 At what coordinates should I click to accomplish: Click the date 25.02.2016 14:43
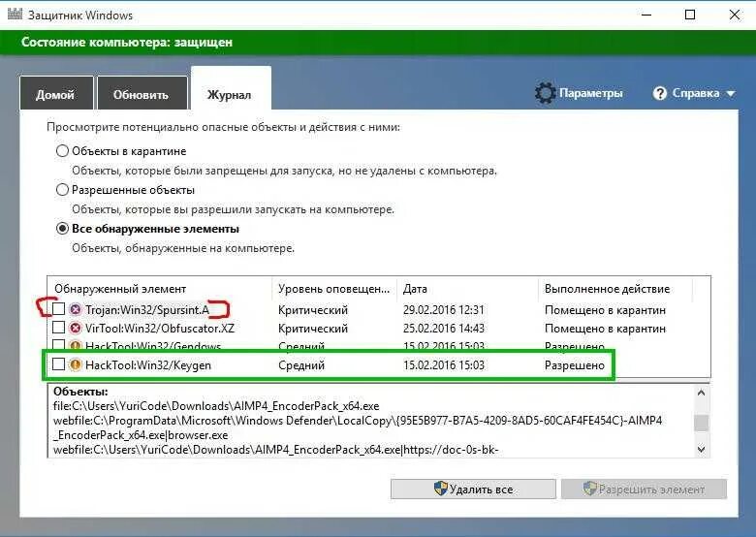pyautogui.click(x=444, y=329)
